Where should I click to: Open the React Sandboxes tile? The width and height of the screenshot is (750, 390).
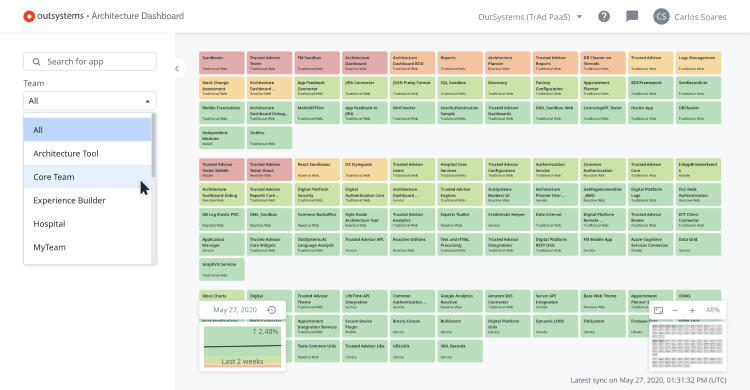pyautogui.click(x=317, y=170)
